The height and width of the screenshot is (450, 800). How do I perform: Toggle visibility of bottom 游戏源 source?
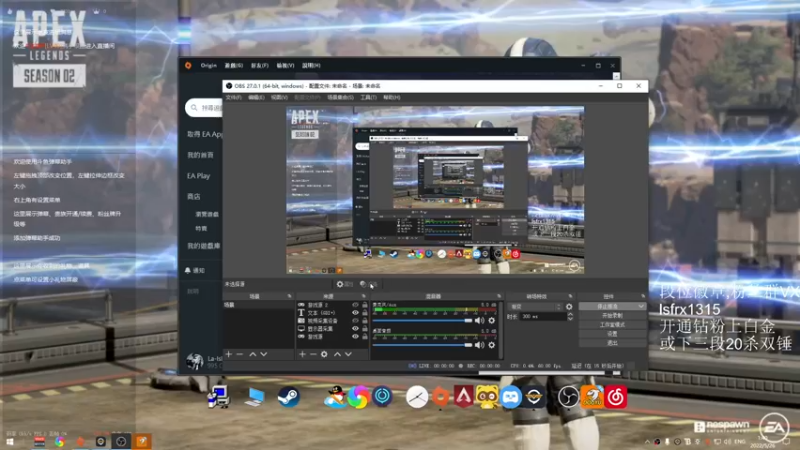click(x=356, y=337)
